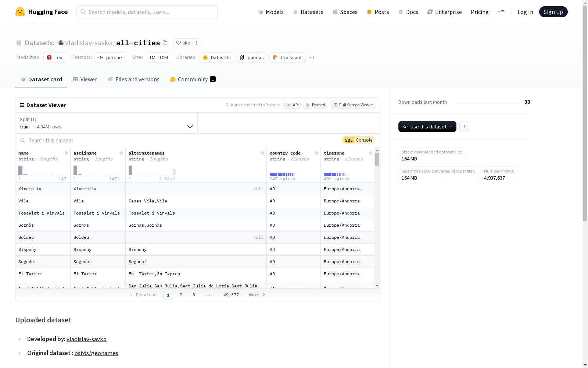Viewport: 588px width, 368px height.
Task: Open the Models page
Action: pyautogui.click(x=271, y=12)
